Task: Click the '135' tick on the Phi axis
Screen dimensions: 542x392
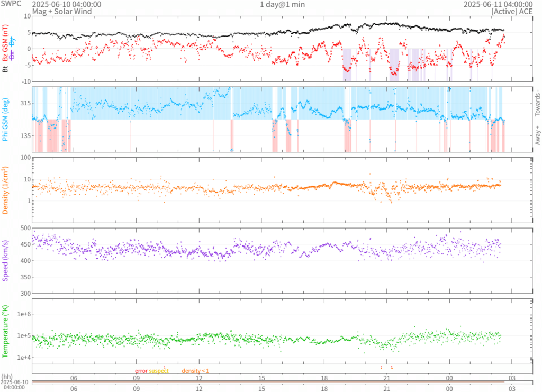Action: [25, 136]
